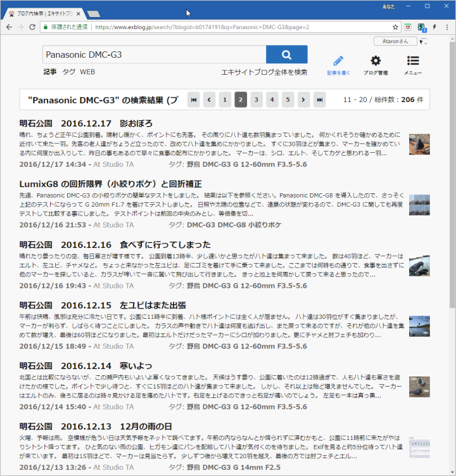Screen dimensions: 456x476
Task: Click DMC-G8 tag in LumixG8 result
Action: tap(231, 225)
